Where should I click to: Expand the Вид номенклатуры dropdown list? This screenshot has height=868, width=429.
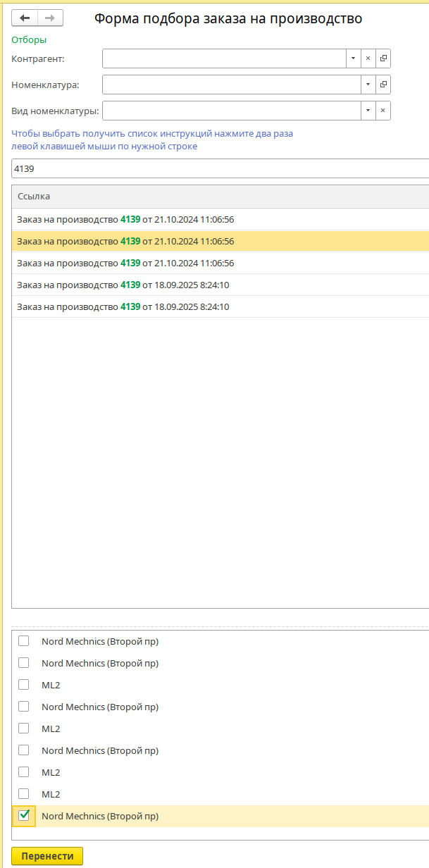[x=368, y=111]
